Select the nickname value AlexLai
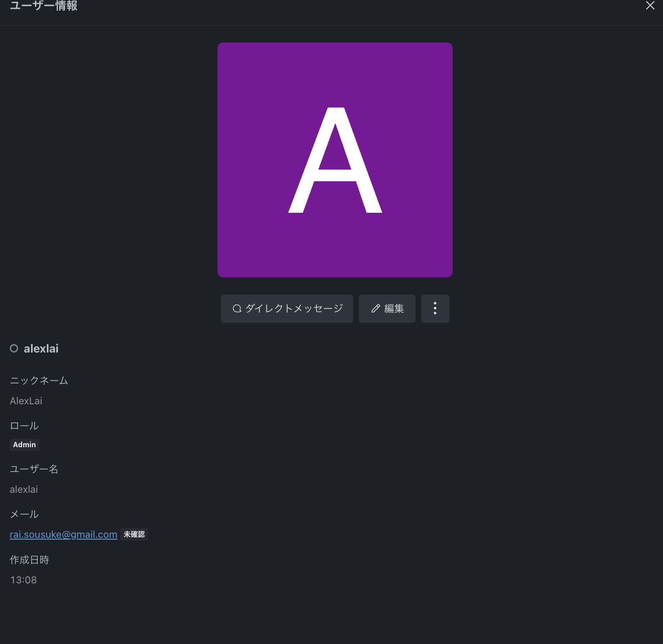 click(26, 401)
